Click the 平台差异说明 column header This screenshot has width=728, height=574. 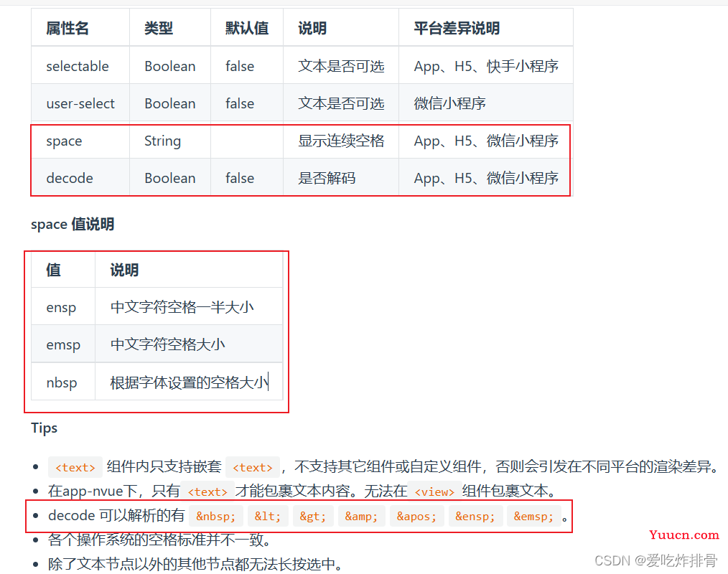[457, 28]
